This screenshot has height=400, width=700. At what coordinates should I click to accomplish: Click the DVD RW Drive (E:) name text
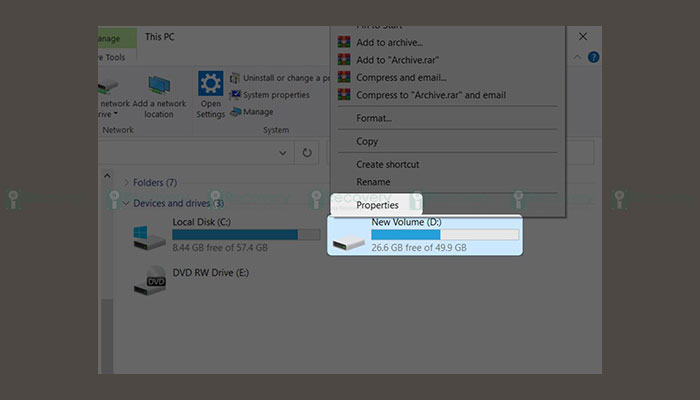[x=211, y=273]
